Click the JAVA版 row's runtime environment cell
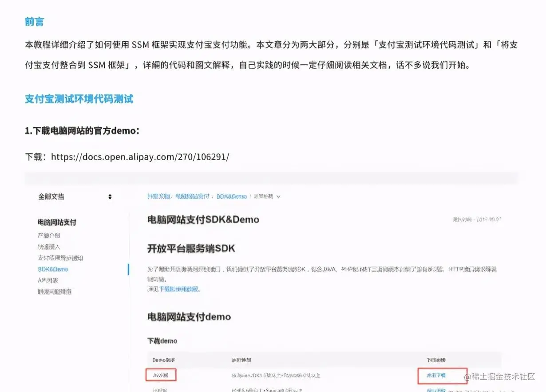Viewport: 546px width, 392px height. coord(276,375)
